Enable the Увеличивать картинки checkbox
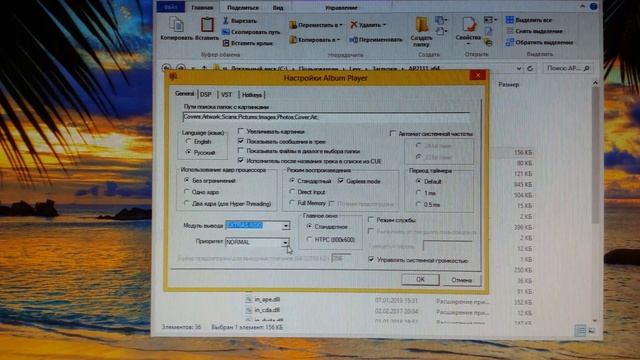The width and height of the screenshot is (640, 360). (241, 131)
